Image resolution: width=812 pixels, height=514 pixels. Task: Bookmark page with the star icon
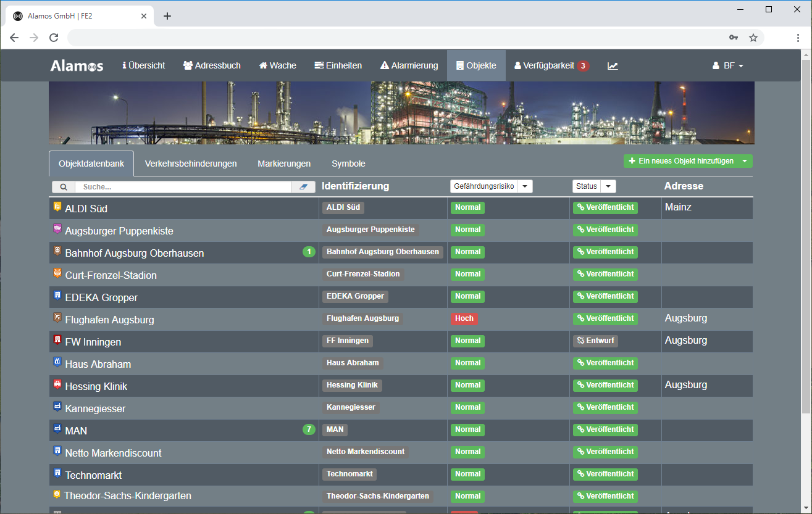tap(753, 38)
